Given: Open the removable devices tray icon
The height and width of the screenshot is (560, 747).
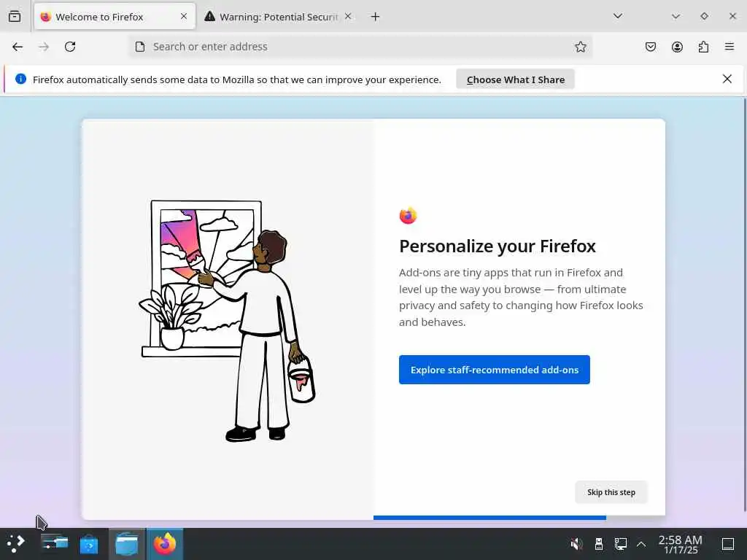Looking at the screenshot, I should click(599, 544).
